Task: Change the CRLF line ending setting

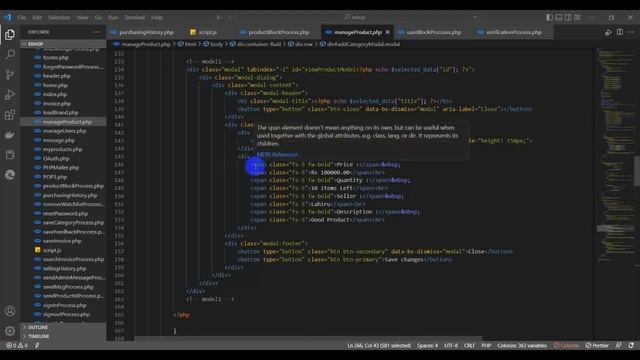Action: coord(469,345)
